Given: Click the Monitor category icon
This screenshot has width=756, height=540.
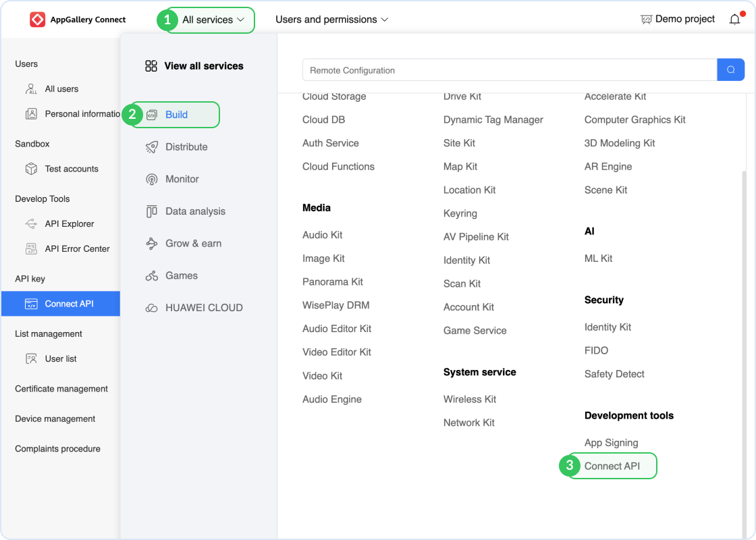Looking at the screenshot, I should (x=152, y=180).
